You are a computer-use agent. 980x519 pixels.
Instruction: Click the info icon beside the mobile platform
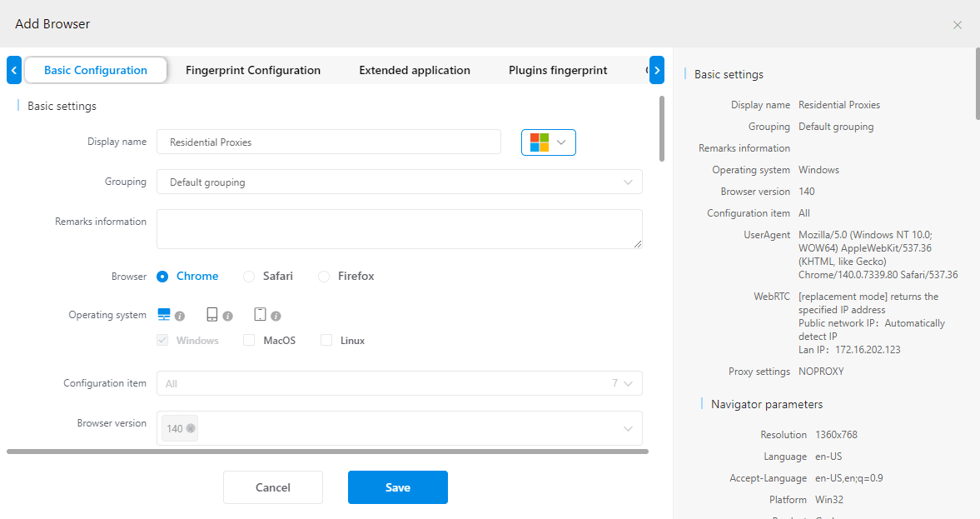[226, 316]
